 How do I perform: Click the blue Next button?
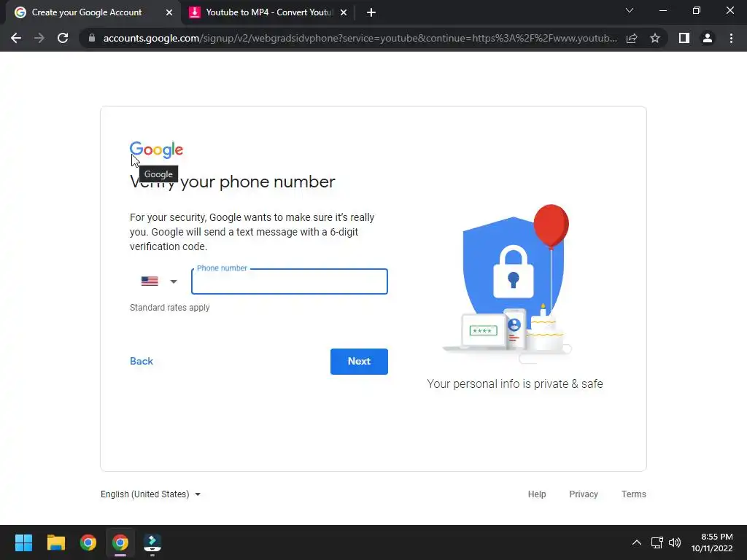pos(359,362)
